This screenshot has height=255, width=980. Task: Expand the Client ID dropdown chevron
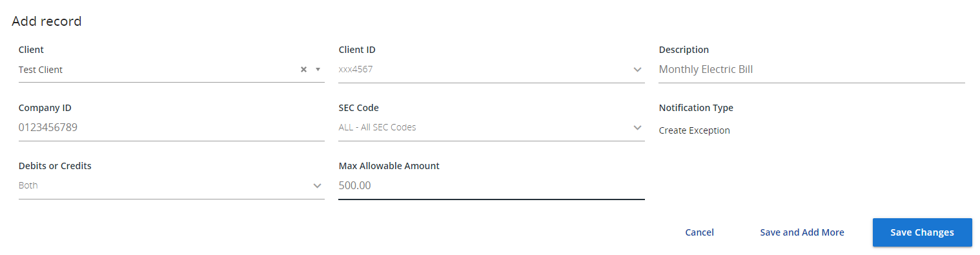637,69
